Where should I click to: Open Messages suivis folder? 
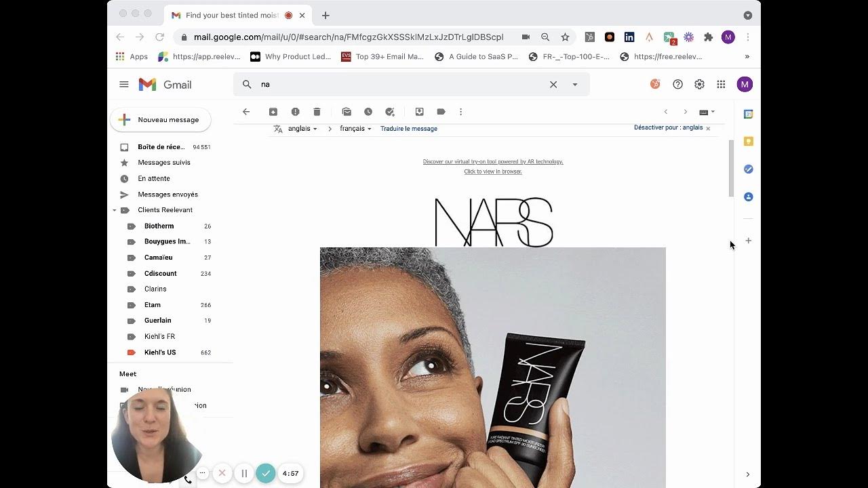point(165,163)
